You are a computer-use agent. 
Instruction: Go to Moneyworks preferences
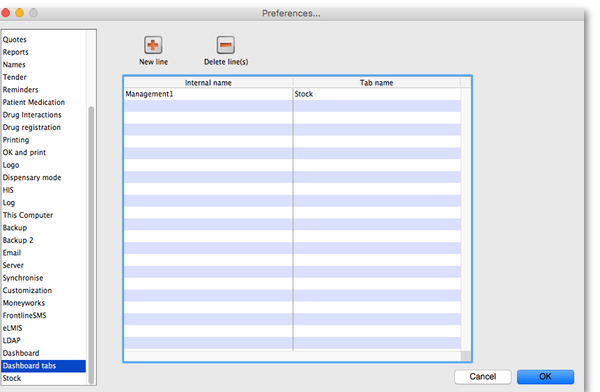click(x=24, y=303)
